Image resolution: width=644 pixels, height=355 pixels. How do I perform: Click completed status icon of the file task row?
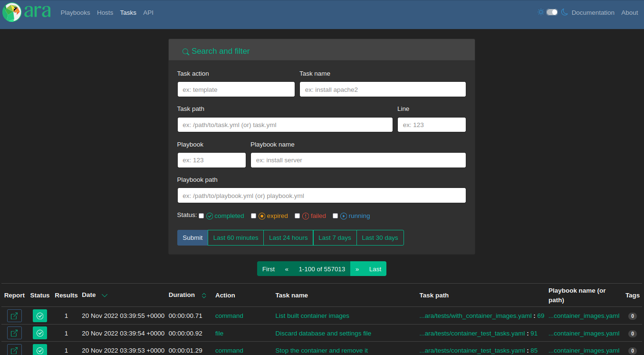point(40,333)
